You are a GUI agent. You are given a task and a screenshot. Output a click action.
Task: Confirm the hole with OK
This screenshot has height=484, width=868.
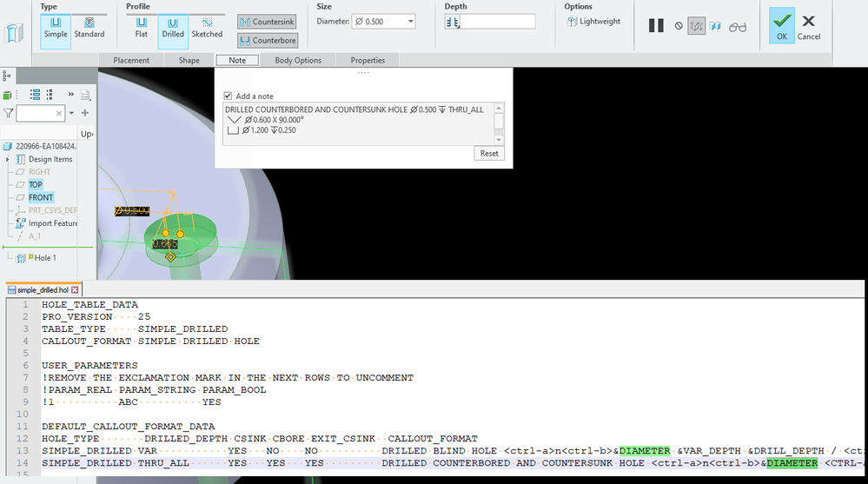click(x=782, y=25)
